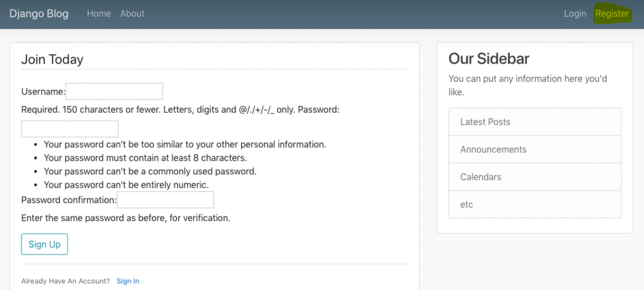Select Latest Posts in the sidebar
The height and width of the screenshot is (290, 644).
pos(485,122)
